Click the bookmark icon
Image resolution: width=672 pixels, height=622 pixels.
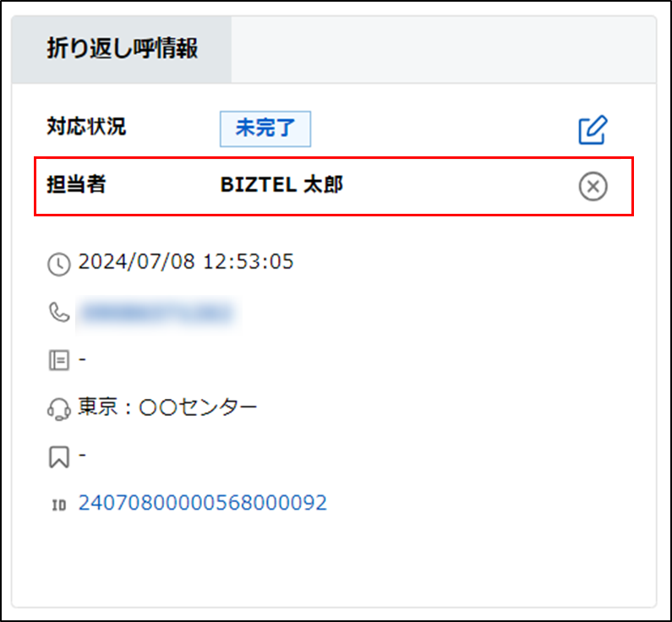(x=58, y=457)
